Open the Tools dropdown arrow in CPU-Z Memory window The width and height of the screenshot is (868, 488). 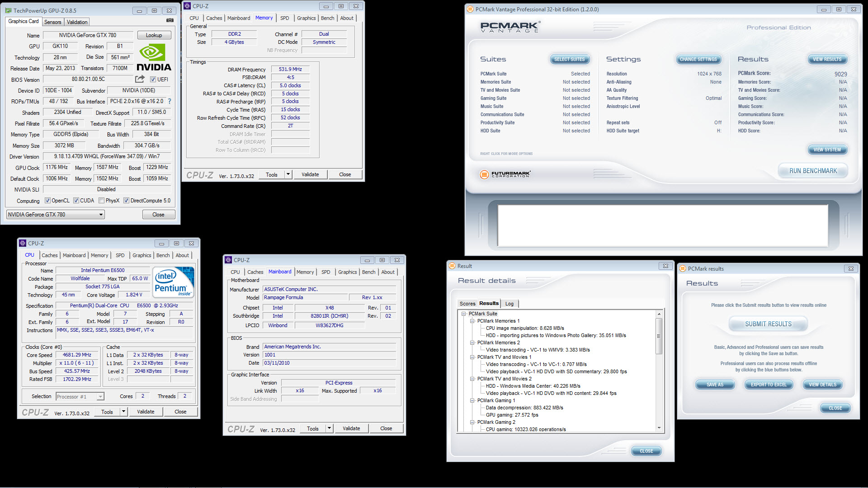click(288, 174)
